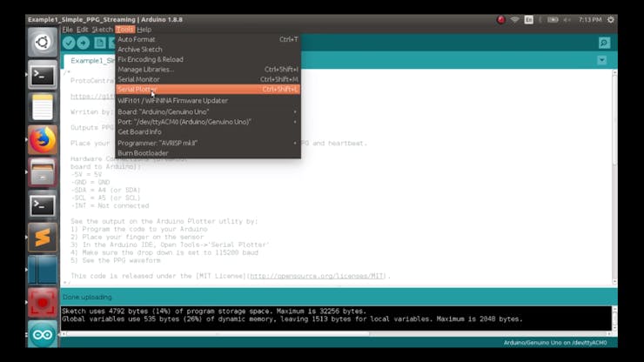The width and height of the screenshot is (644, 362).
Task: Open the Help menu
Action: point(144,30)
